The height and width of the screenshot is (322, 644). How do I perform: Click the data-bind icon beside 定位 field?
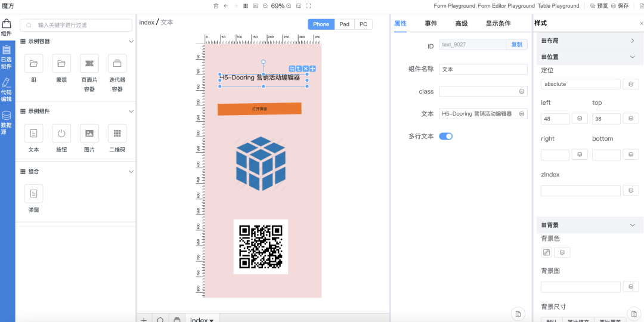[631, 84]
